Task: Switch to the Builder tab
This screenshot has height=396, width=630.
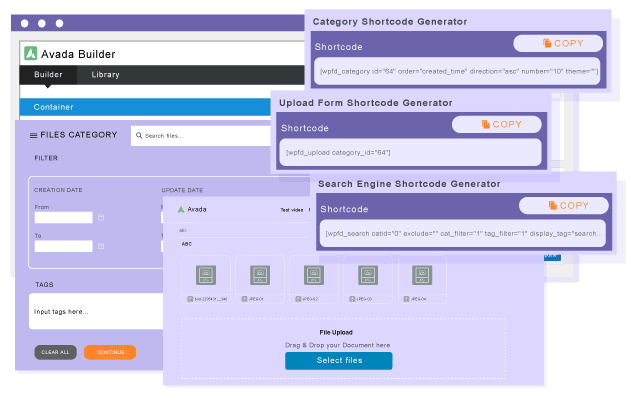Action: [48, 75]
